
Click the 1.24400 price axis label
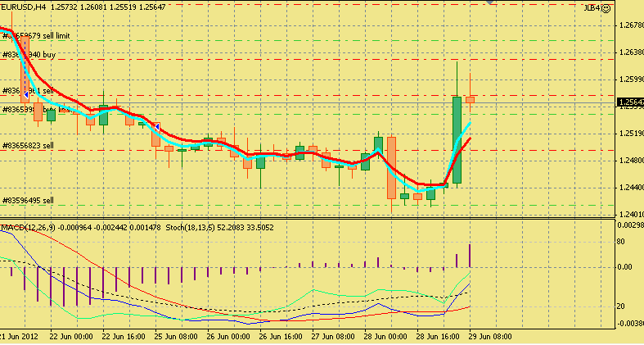pos(629,188)
